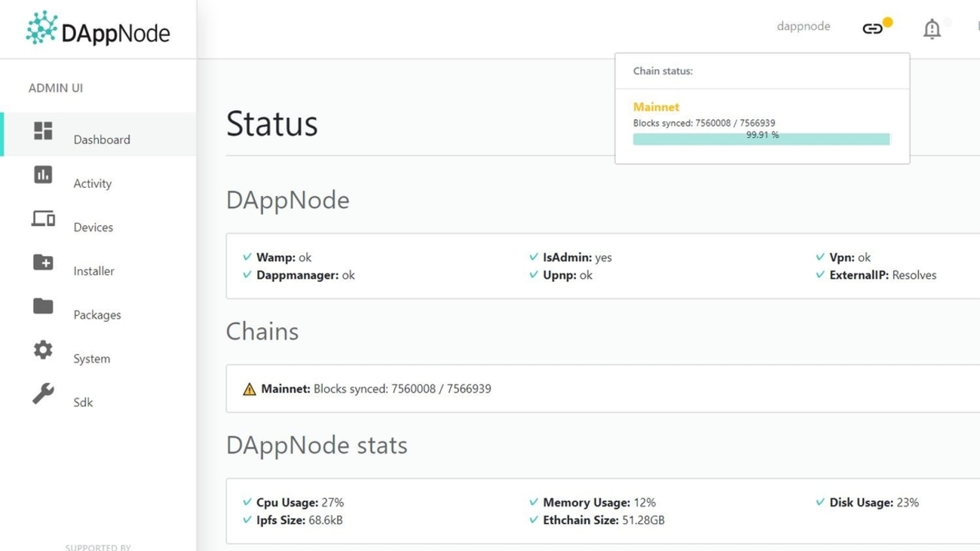Open the System section from sidebar
The height and width of the screenshot is (551, 980).
(91, 358)
